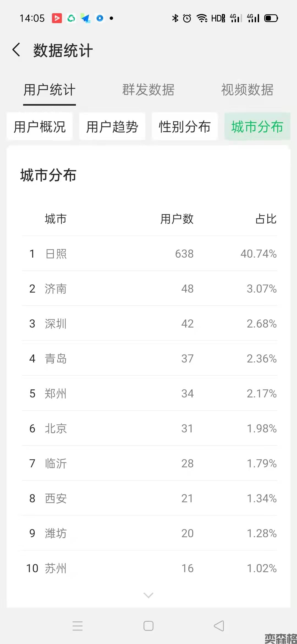View the 用户趋势 section
The image size is (297, 644).
point(112,127)
